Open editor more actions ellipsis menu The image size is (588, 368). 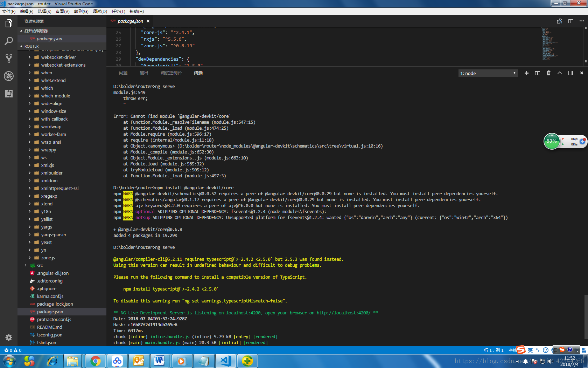582,21
